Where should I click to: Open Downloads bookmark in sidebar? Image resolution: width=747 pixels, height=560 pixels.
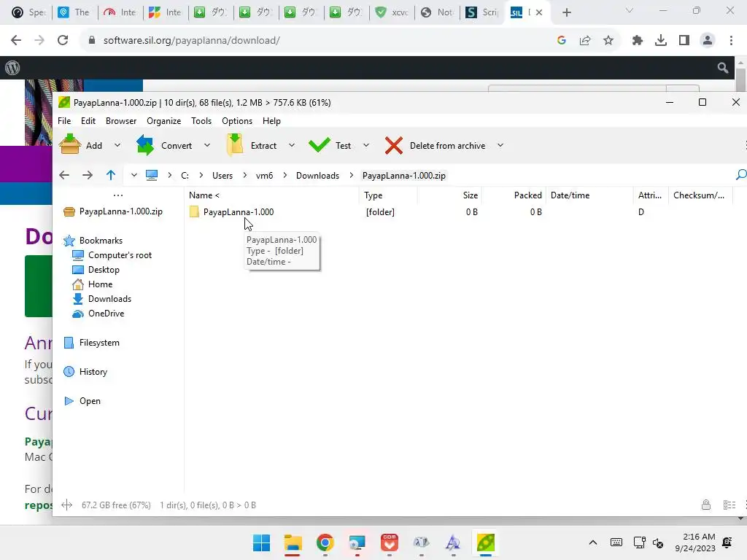click(x=109, y=299)
